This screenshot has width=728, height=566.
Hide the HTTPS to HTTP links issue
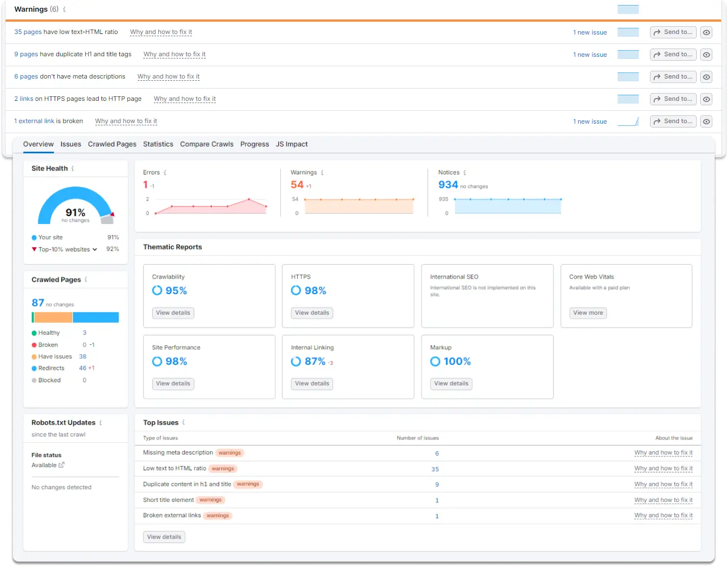coord(706,99)
